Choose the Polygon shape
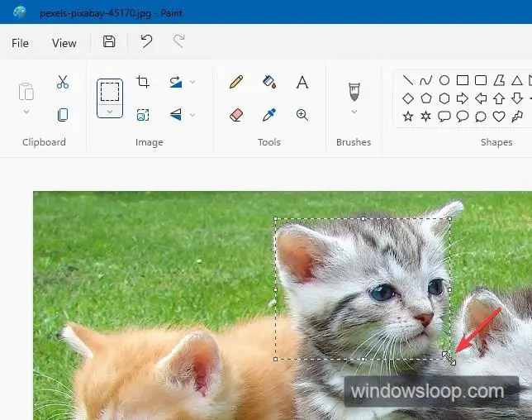 [499, 80]
